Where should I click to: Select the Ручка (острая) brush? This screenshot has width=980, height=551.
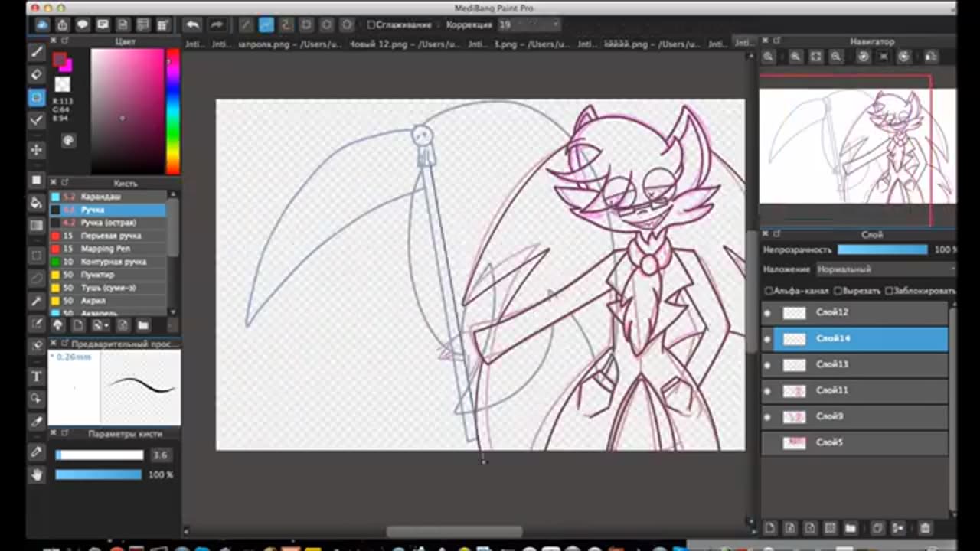click(108, 223)
